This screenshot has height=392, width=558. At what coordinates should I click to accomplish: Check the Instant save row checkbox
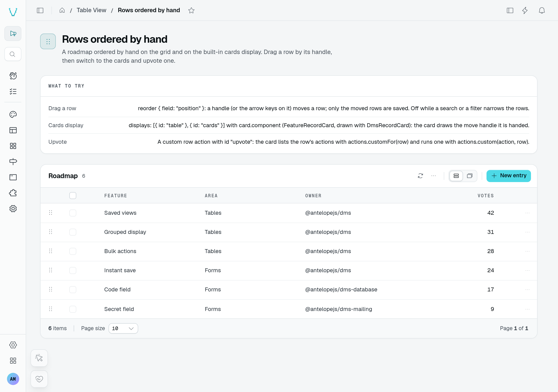(73, 270)
